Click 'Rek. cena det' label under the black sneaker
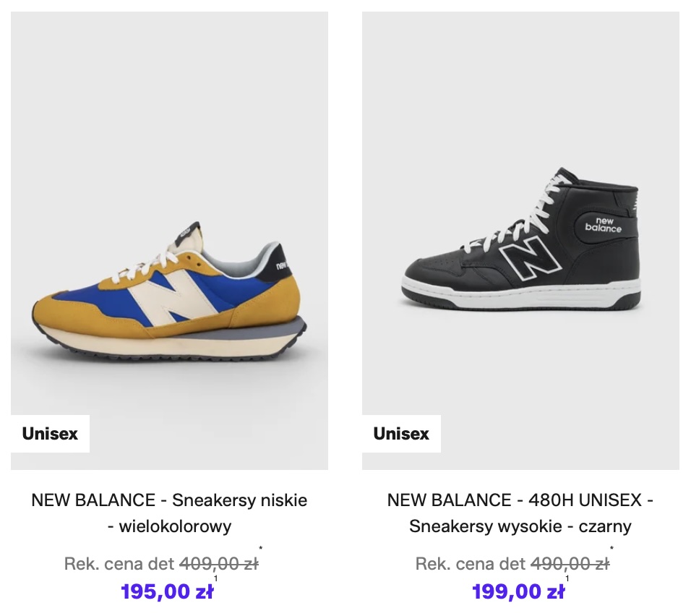 (471, 563)
